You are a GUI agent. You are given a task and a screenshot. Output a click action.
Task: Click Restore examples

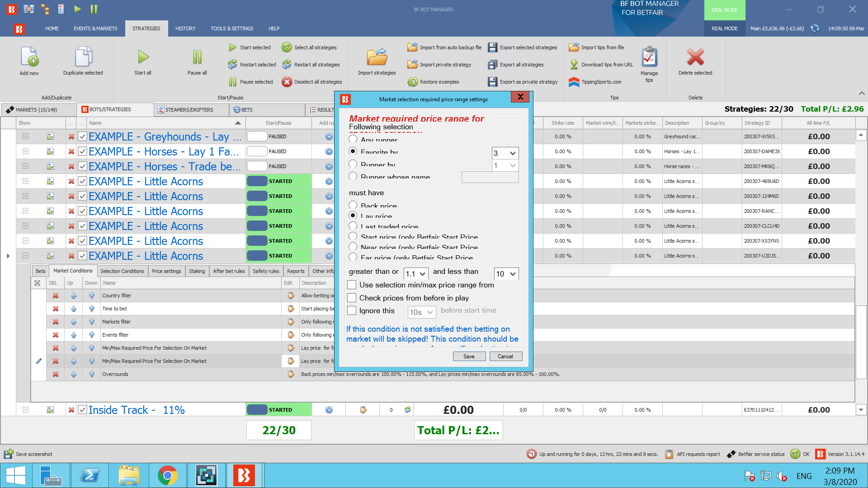click(x=433, y=82)
